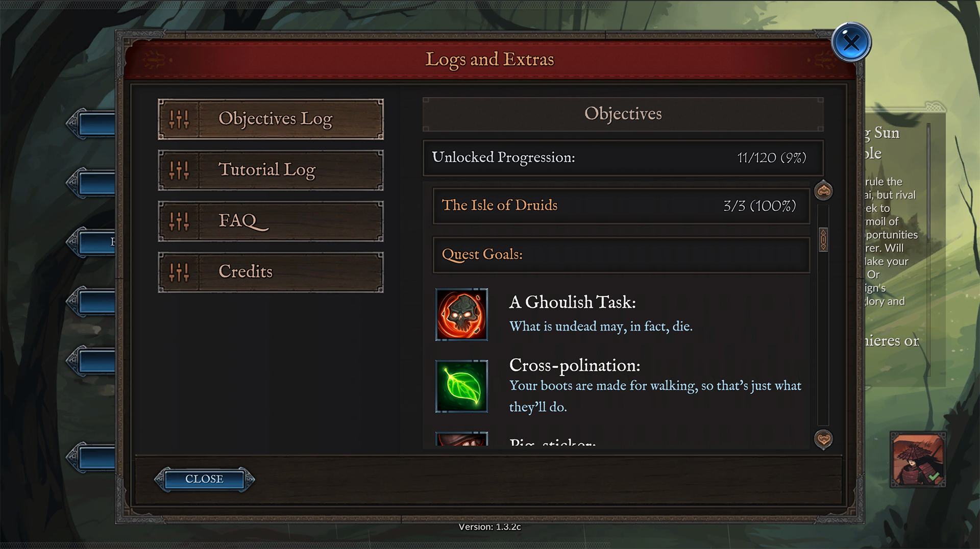Viewport: 980px width, 549px height.
Task: Click the green leaf Cross-polination icon
Action: coord(461,386)
